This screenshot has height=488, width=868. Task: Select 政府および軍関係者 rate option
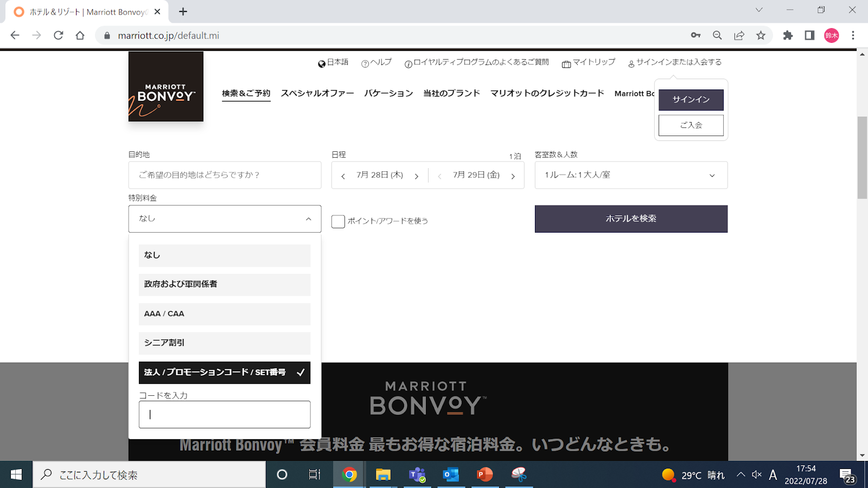[x=225, y=285]
